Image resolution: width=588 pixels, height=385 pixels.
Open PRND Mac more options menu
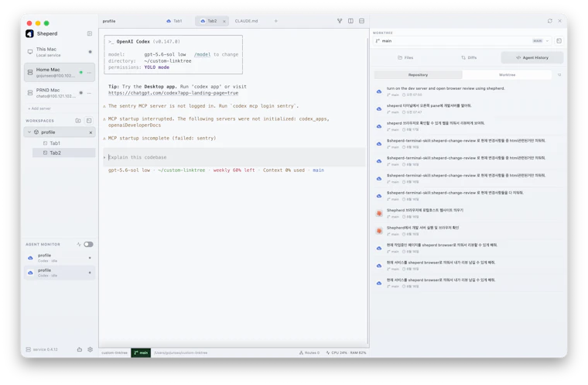click(89, 93)
